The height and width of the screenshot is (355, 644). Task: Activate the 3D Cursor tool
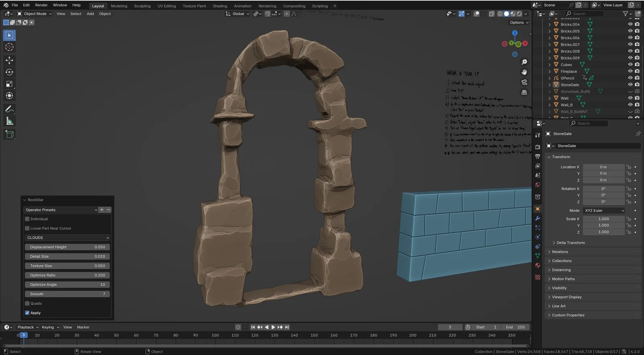pyautogui.click(x=9, y=47)
